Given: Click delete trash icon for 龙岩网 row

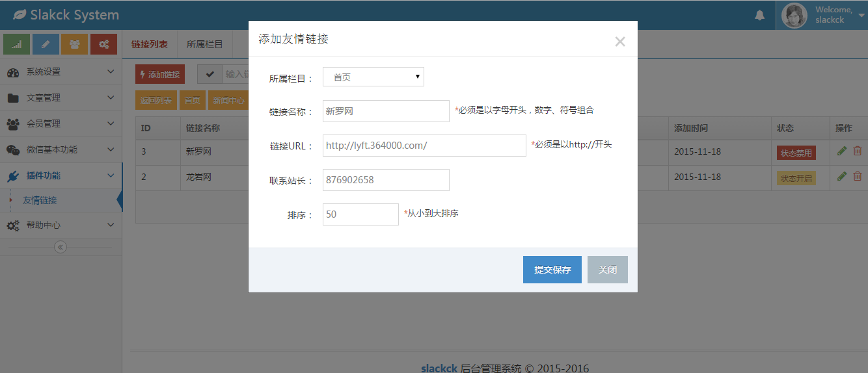Looking at the screenshot, I should coord(858,176).
